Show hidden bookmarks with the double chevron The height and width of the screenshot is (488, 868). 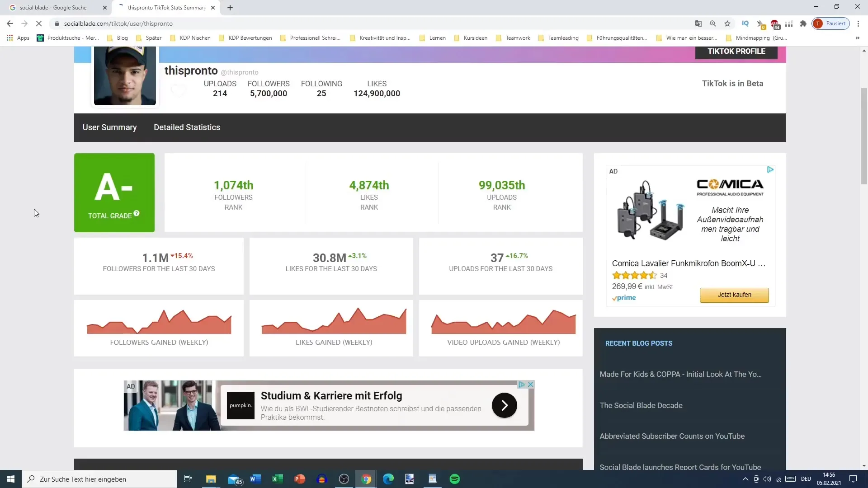[x=858, y=38]
